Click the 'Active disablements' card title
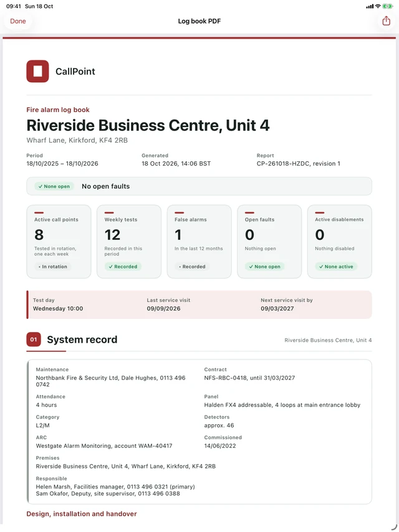This screenshot has height=532, width=399. [x=339, y=219]
